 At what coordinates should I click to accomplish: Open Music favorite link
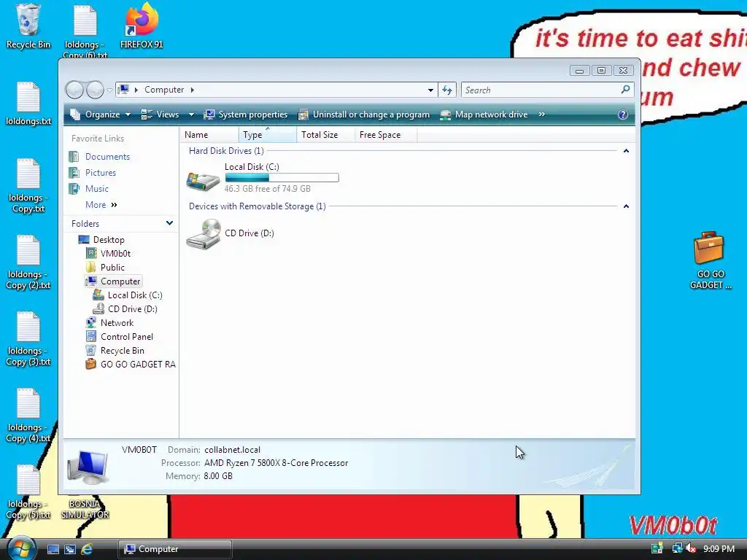pos(88,189)
